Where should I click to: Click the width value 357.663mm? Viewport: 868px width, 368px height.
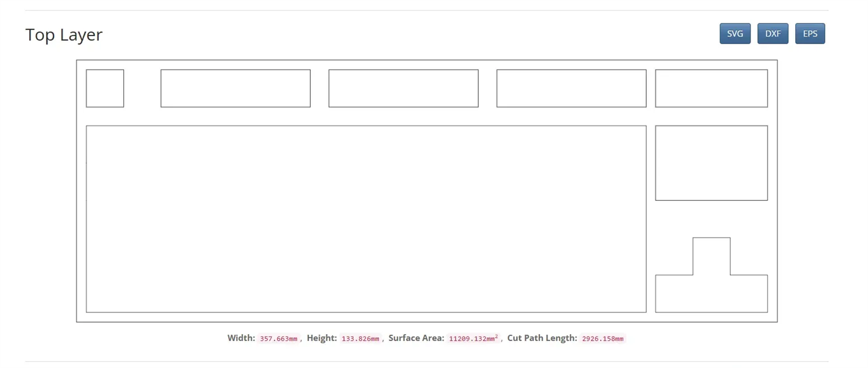tap(279, 339)
